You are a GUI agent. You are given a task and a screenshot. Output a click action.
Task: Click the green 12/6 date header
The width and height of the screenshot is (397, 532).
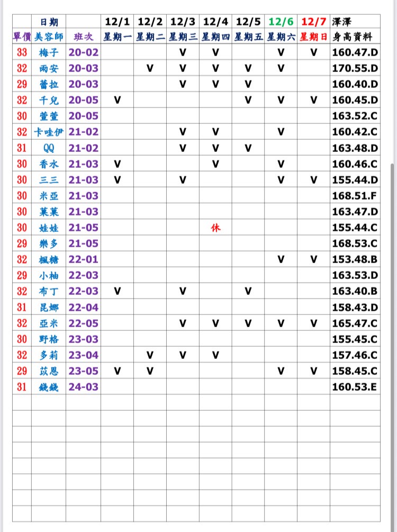(x=281, y=22)
